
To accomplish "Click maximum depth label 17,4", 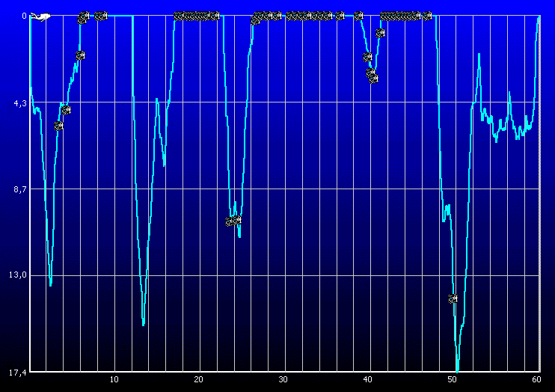I will (x=19, y=373).
